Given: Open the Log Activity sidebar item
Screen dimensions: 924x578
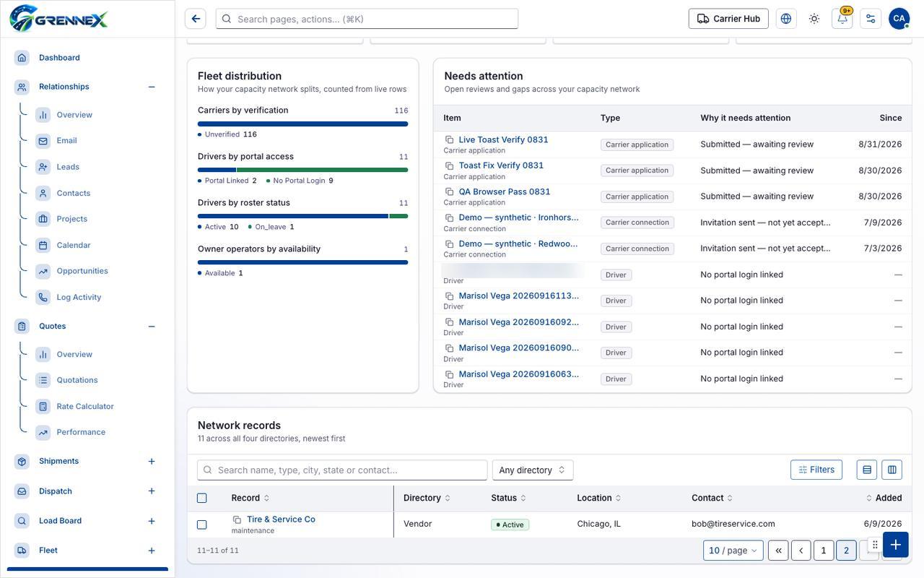Looking at the screenshot, I should 79,298.
